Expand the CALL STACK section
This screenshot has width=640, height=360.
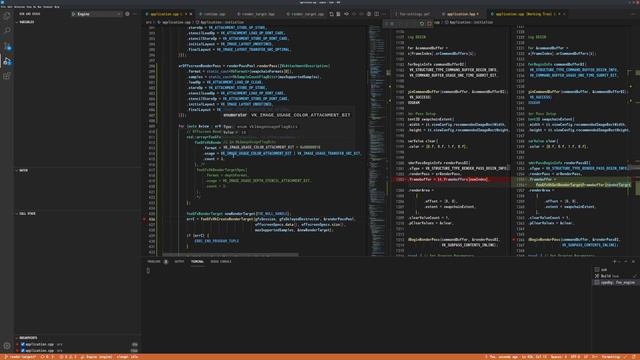(26, 213)
